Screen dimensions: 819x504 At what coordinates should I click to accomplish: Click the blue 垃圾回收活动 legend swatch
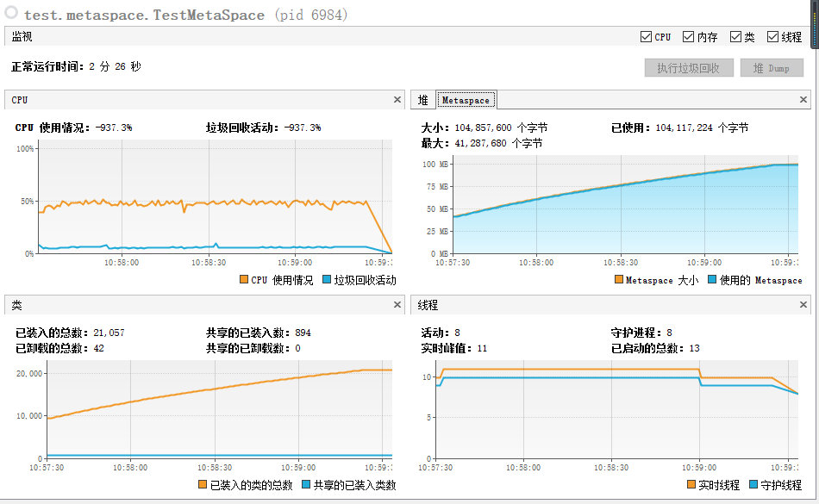pos(327,280)
